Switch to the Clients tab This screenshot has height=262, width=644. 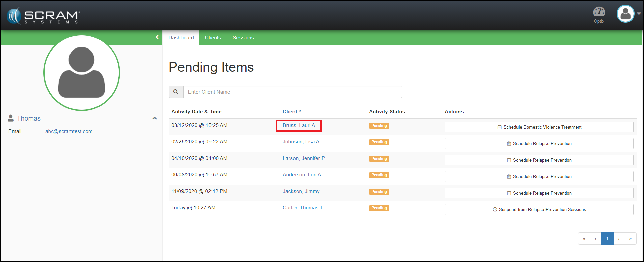click(213, 38)
